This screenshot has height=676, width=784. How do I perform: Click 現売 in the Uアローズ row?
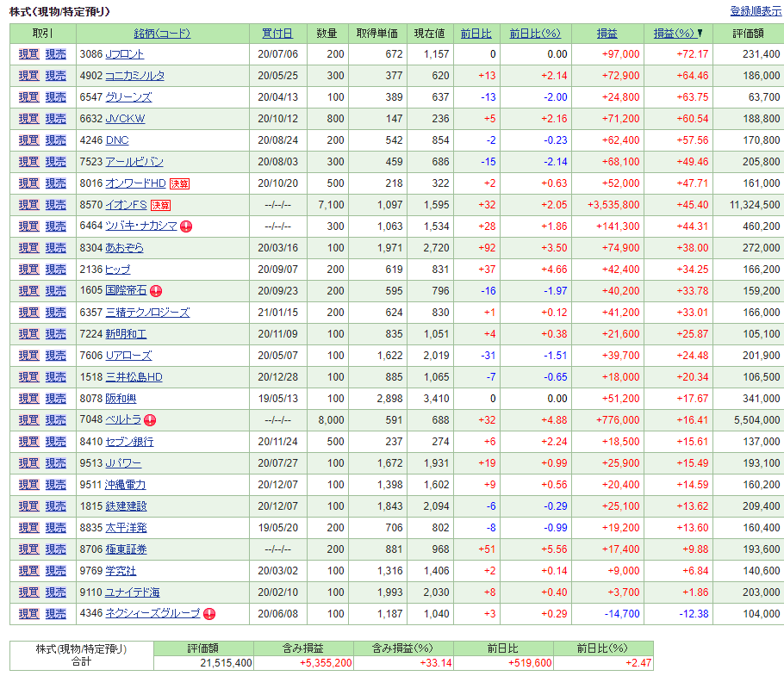click(55, 355)
